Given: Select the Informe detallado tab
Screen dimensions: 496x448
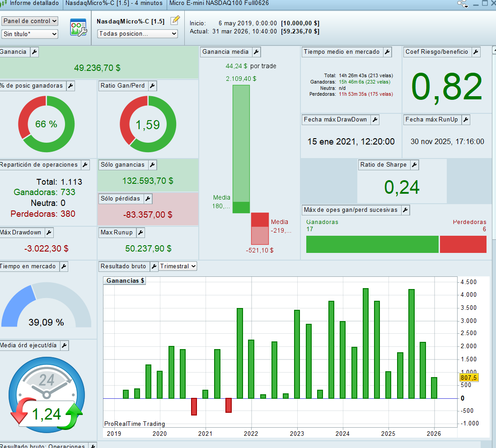Looking at the screenshot, I should point(34,4).
